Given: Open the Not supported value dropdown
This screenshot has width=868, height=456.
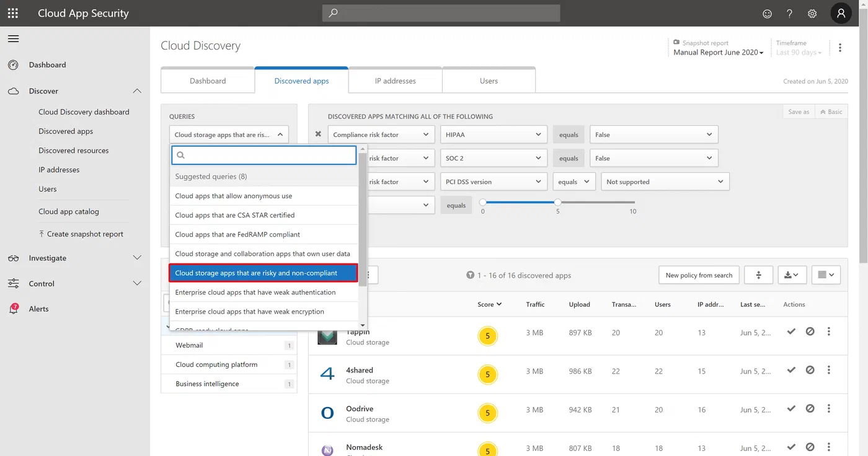Looking at the screenshot, I should click(665, 182).
